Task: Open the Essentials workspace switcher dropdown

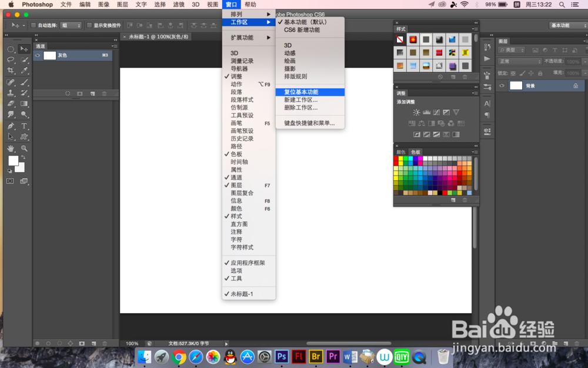Action: 569,25
